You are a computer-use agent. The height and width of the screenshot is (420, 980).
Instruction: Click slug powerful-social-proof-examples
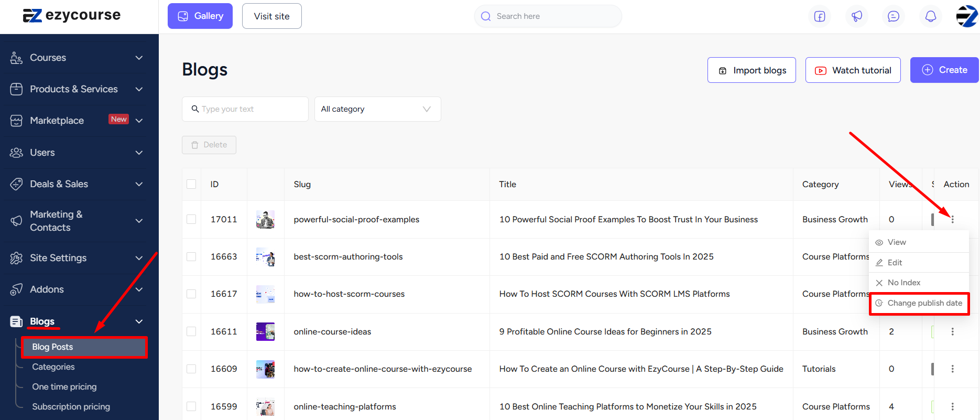pos(356,219)
